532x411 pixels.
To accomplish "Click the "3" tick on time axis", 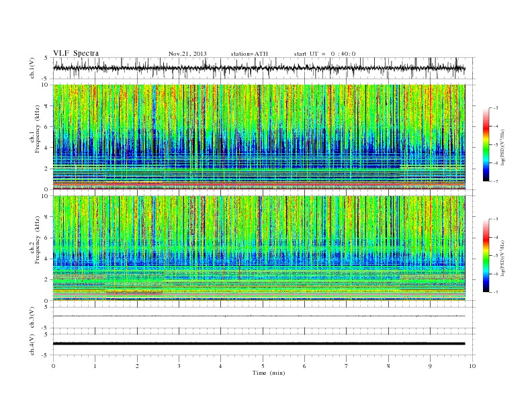I will 179,366.
